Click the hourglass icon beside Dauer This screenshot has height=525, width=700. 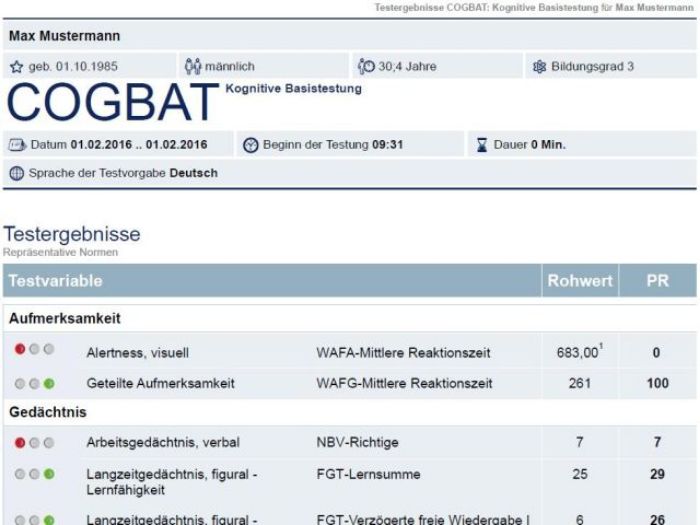pyautogui.click(x=482, y=145)
